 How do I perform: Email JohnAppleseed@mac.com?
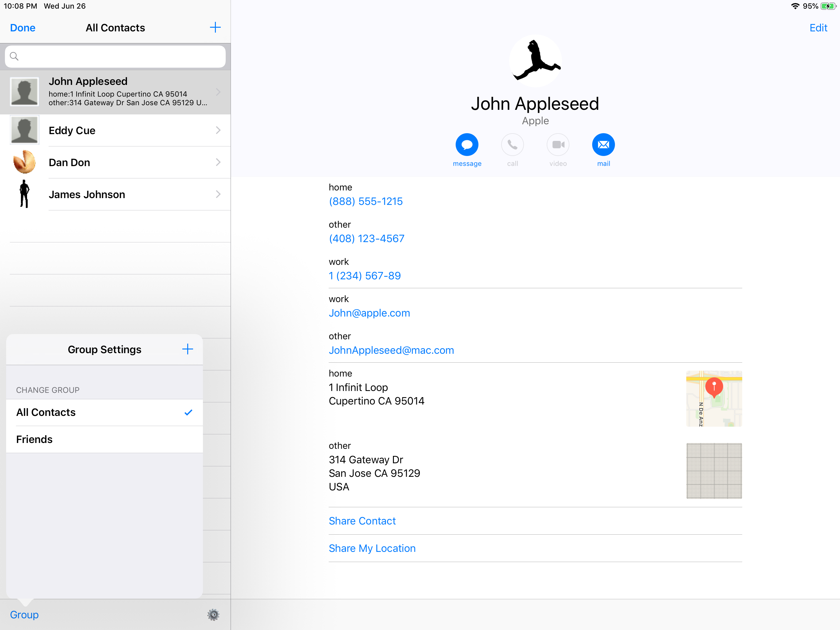coord(391,350)
